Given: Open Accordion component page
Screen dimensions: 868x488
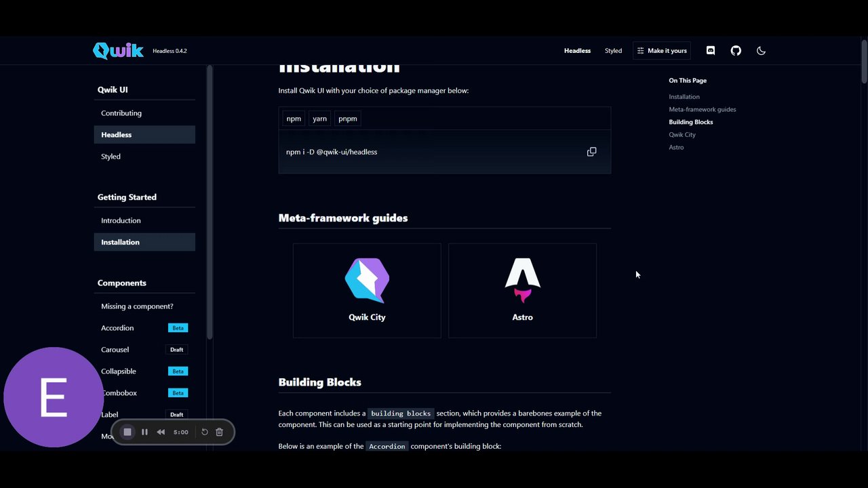Looking at the screenshot, I should coord(117,328).
